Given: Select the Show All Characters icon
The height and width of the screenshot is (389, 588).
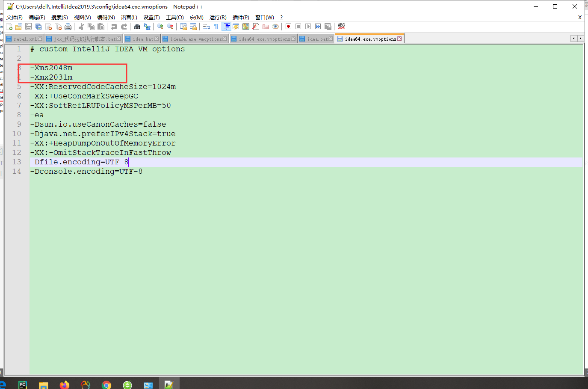Looking at the screenshot, I should click(x=216, y=27).
